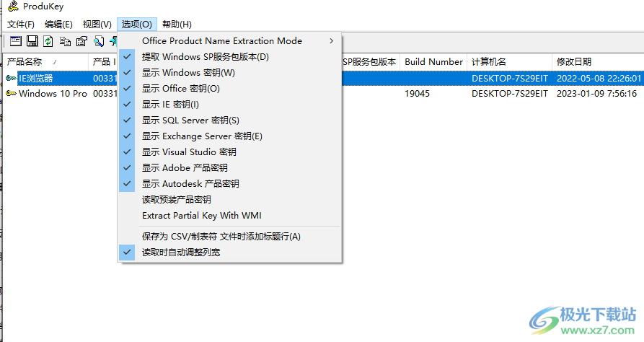This screenshot has height=342, width=644.
Task: Toggle 显示 Exchange Server 密钥(E) option
Action: (x=230, y=136)
